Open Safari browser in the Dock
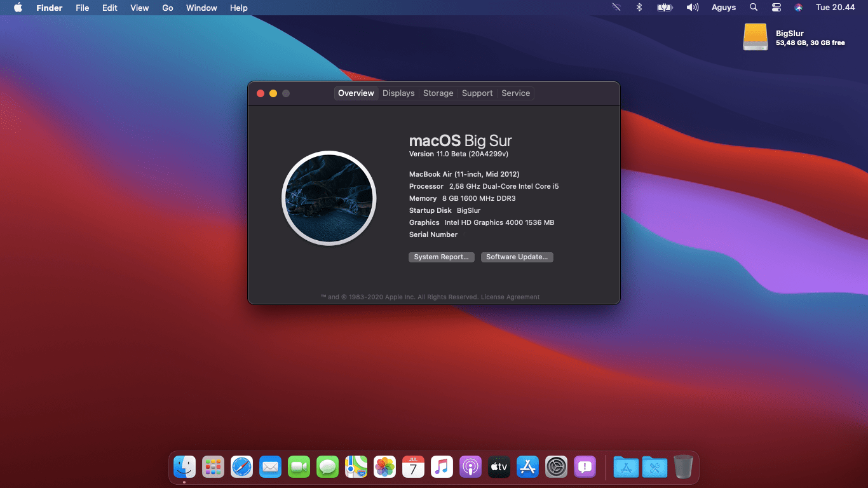Viewport: 868px width, 488px height. click(242, 467)
